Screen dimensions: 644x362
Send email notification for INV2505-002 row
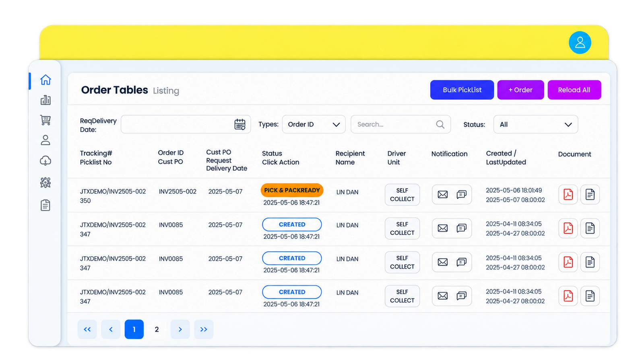[443, 195]
